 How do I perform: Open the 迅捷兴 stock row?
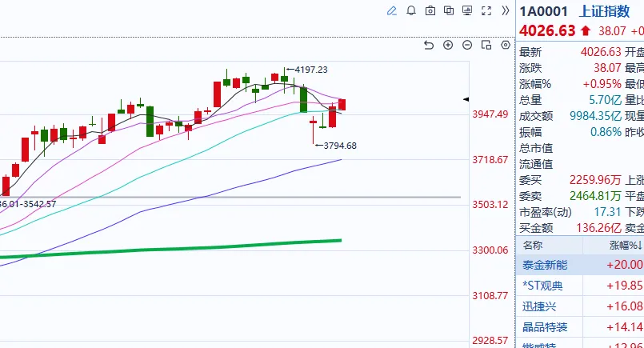(x=580, y=306)
